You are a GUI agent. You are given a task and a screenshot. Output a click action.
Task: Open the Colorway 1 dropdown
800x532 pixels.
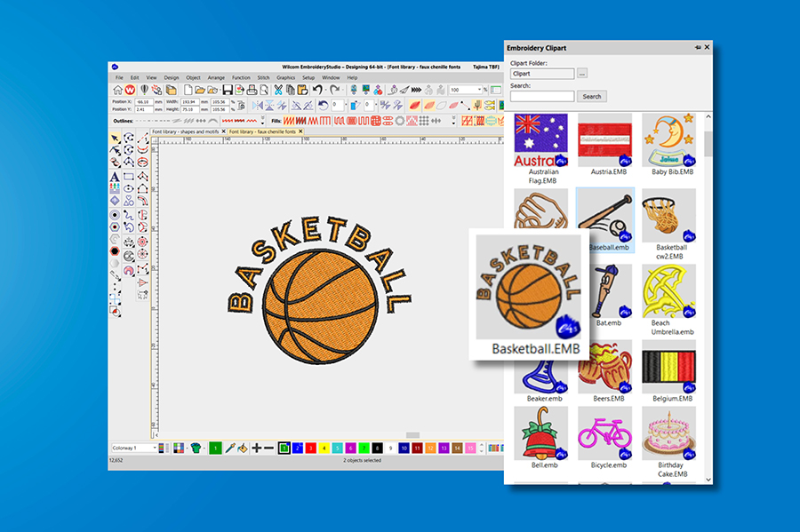(156, 449)
